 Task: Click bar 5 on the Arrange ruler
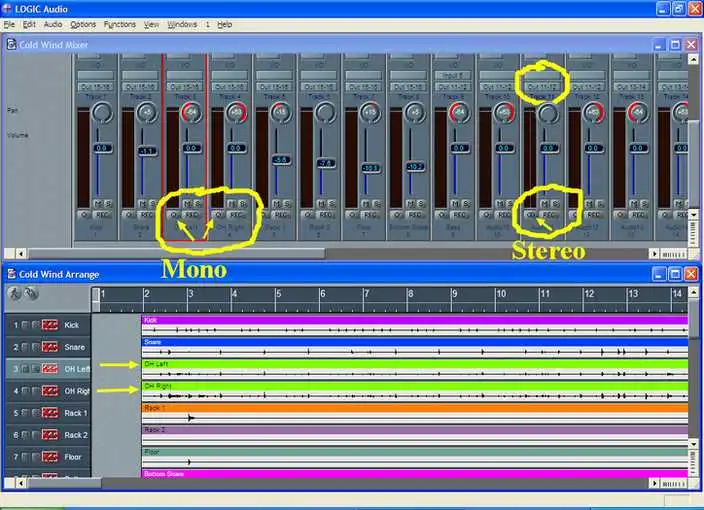pyautogui.click(x=278, y=294)
